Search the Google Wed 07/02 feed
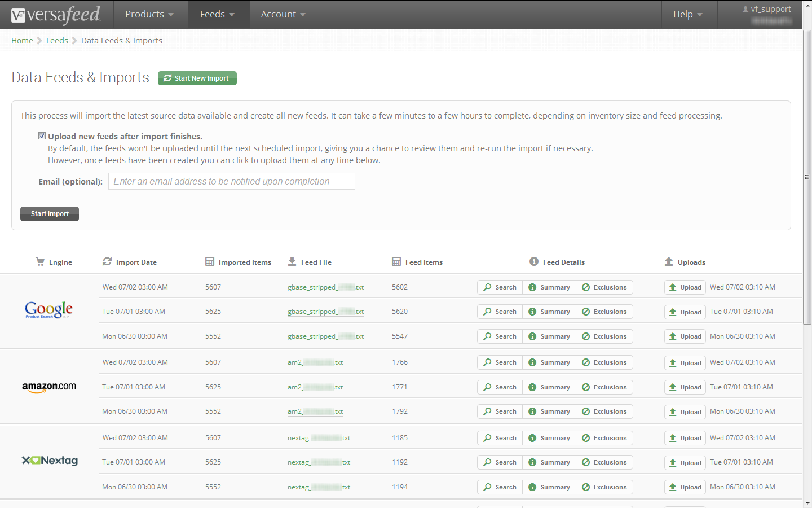This screenshot has width=812, height=508. (x=500, y=287)
